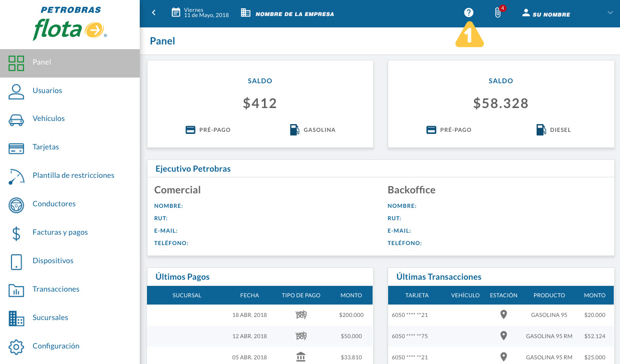The width and height of the screenshot is (620, 364).
Task: Click the company building icon in header
Action: (x=245, y=12)
